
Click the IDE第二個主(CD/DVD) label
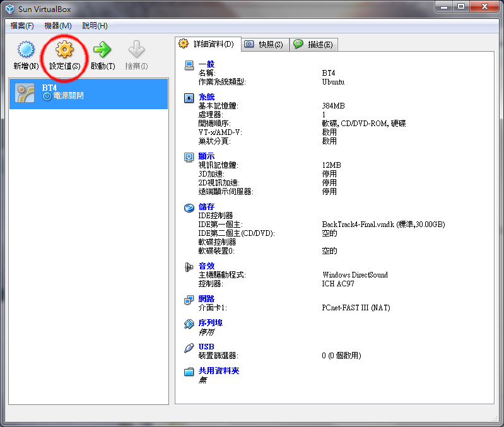click(237, 233)
